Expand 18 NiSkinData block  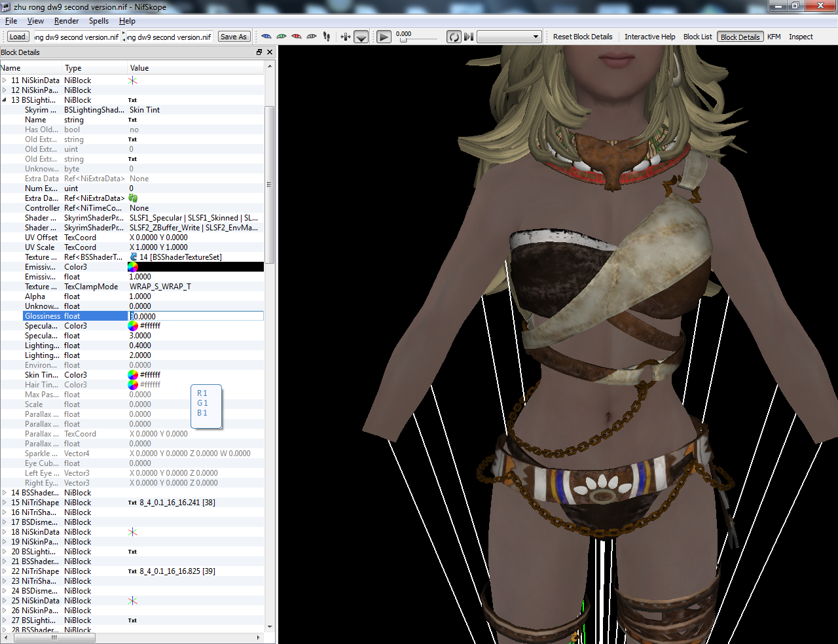pyautogui.click(x=5, y=532)
